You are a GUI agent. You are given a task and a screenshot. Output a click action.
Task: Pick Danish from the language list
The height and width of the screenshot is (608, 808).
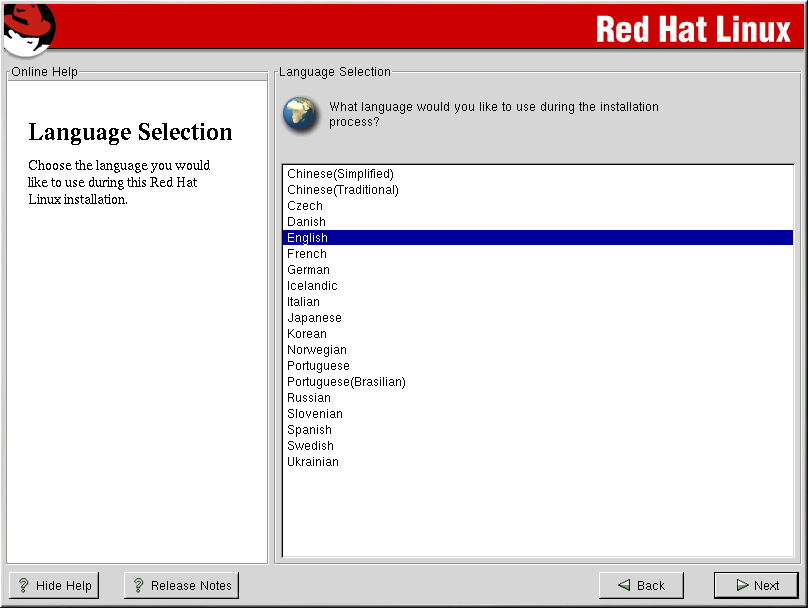[306, 222]
